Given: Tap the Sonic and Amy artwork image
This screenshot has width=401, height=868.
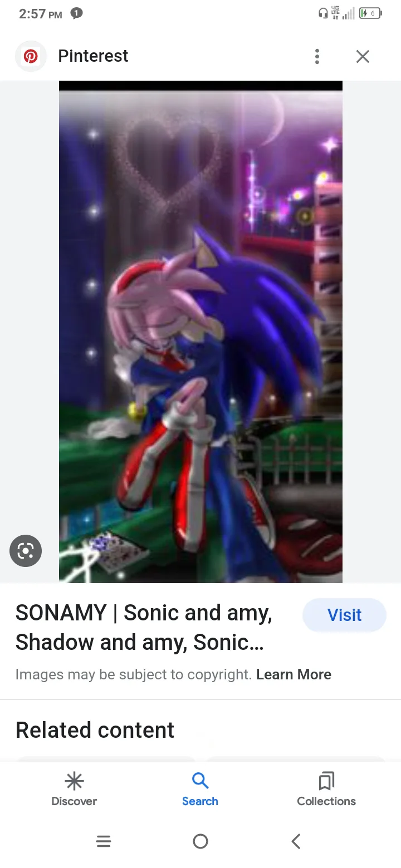Looking at the screenshot, I should click(200, 332).
